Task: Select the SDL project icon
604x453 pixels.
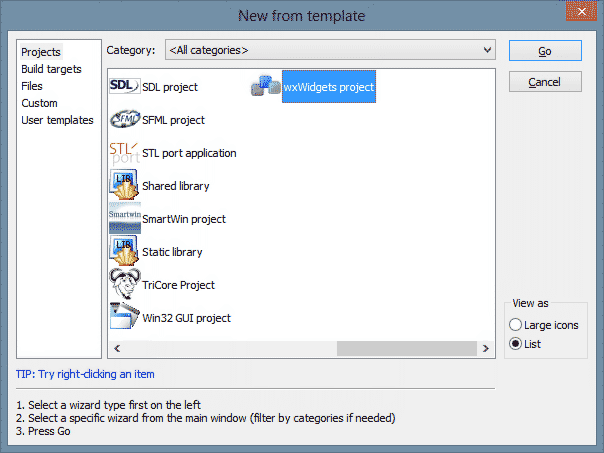Action: [x=124, y=87]
